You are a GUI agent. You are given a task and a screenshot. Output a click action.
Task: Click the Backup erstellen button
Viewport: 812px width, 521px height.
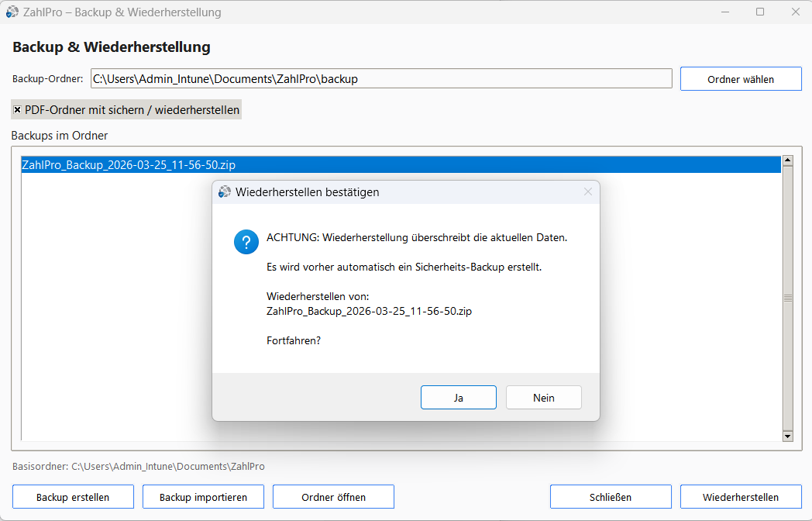coord(73,496)
